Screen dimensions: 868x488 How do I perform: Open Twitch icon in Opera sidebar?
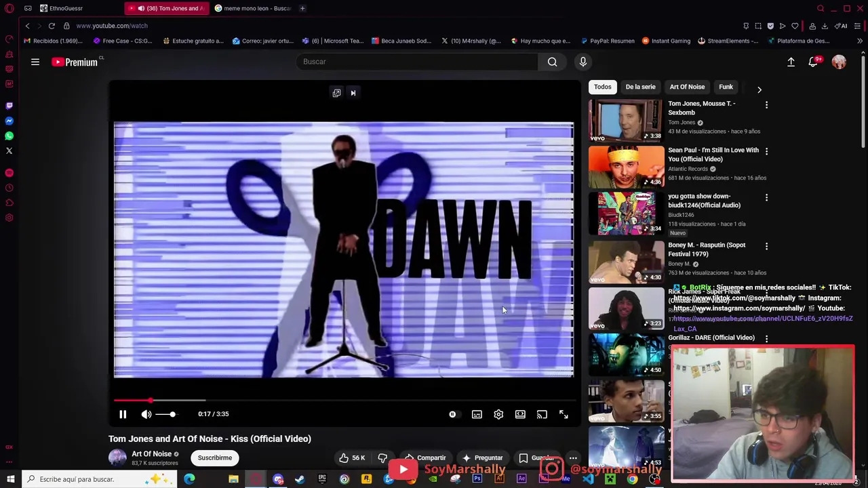pyautogui.click(x=9, y=106)
